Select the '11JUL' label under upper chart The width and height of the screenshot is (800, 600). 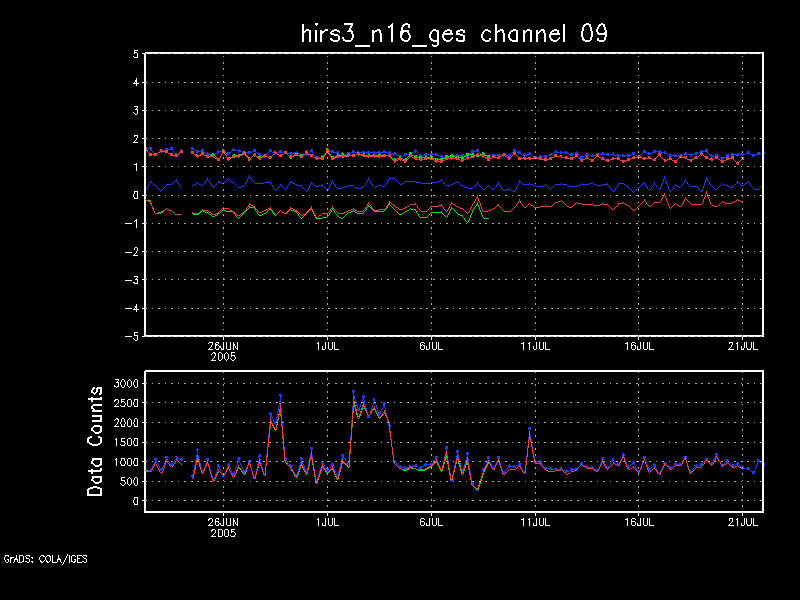pyautogui.click(x=536, y=346)
